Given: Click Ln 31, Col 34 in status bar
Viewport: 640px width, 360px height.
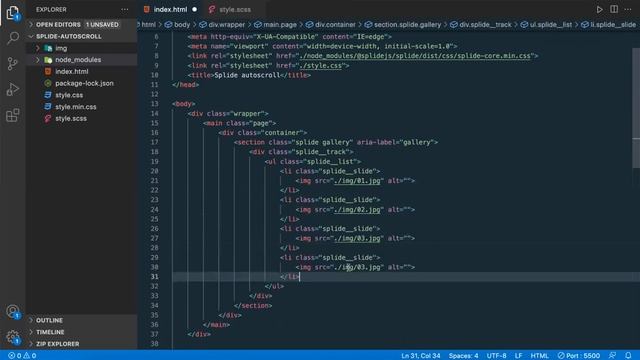Looking at the screenshot, I should [x=421, y=356].
